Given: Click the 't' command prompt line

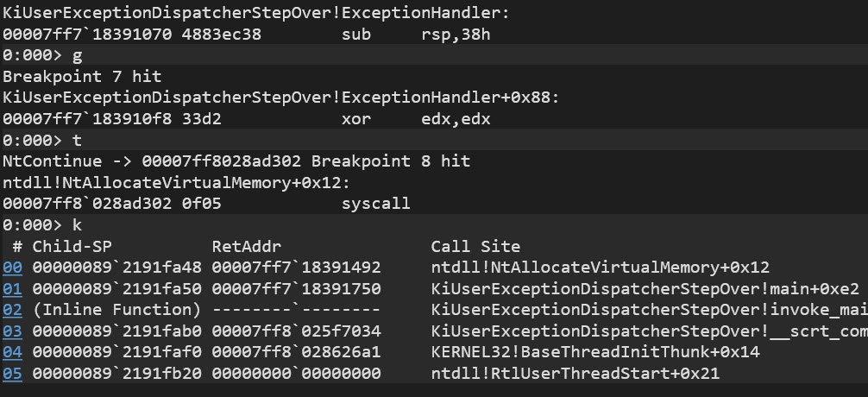Looking at the screenshot, I should tap(434, 140).
